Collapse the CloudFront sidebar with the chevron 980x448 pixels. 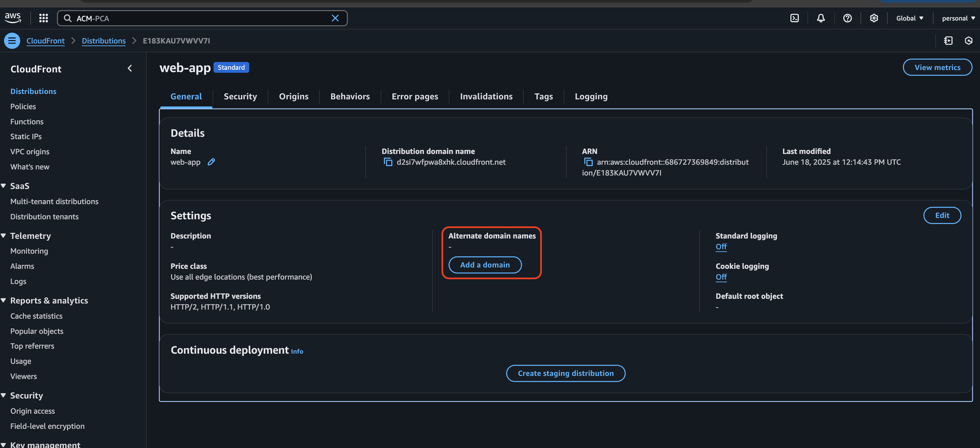[130, 68]
